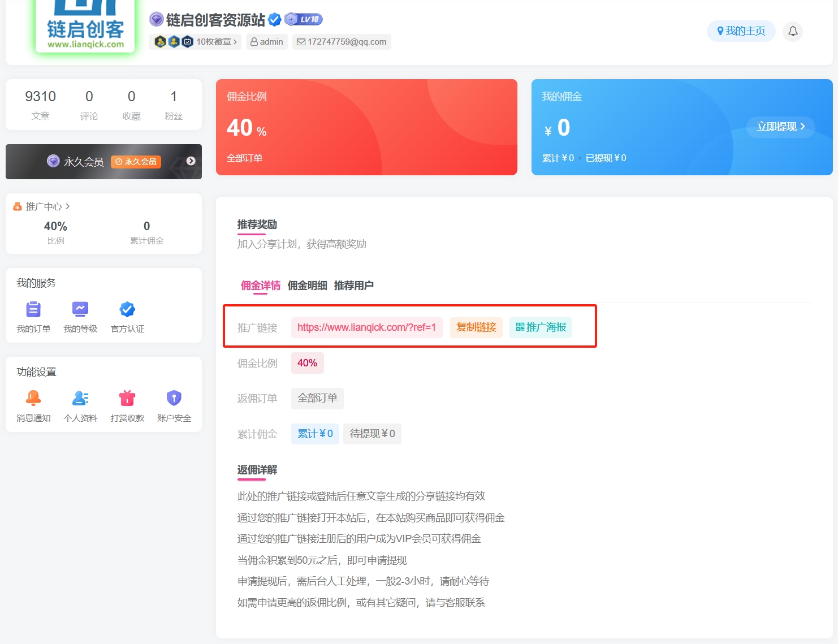838x644 pixels.
Task: Open the 10枚徽章 badges link
Action: coord(196,42)
